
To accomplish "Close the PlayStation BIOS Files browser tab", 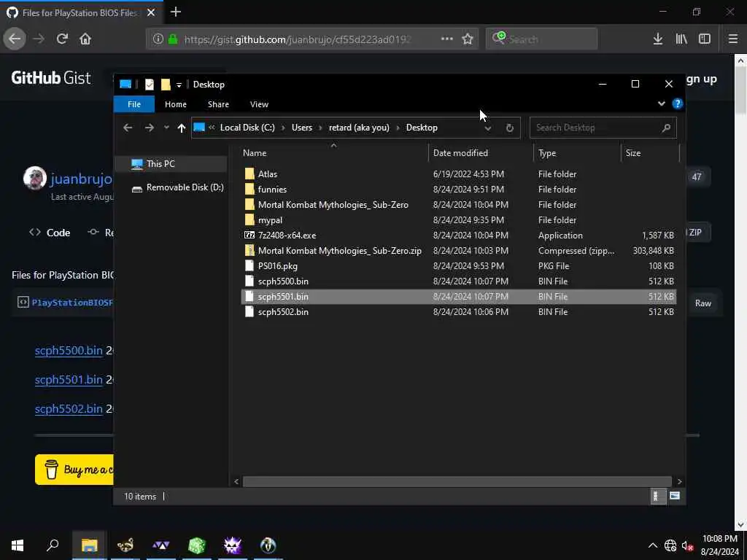I will [151, 12].
